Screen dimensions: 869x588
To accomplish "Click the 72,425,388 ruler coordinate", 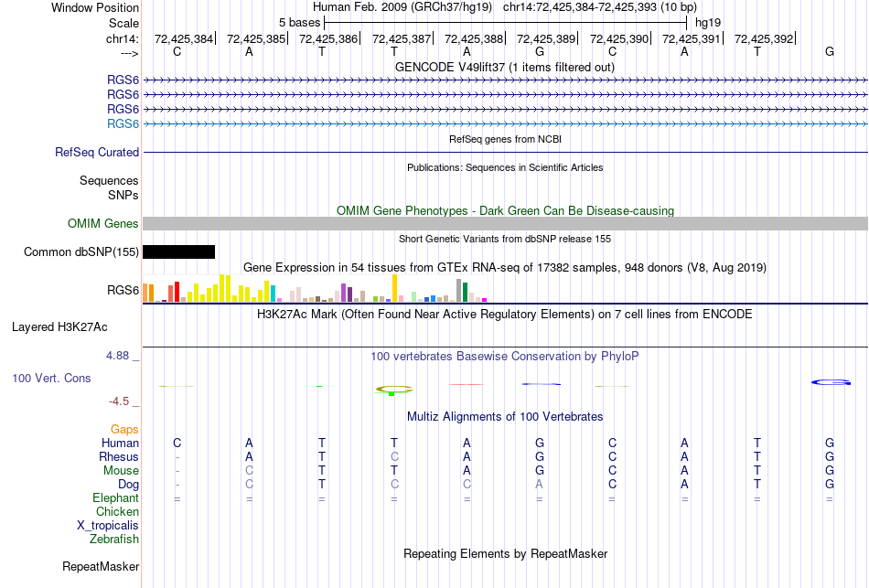I will coord(473,38).
